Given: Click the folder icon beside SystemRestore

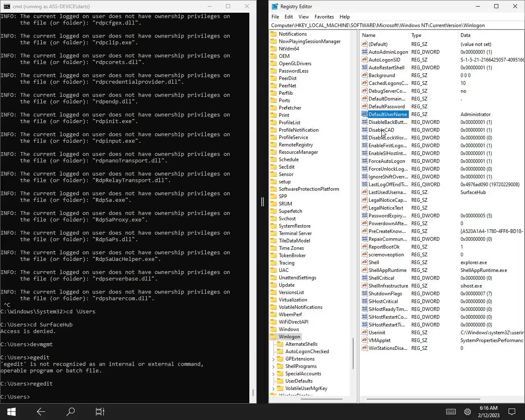Looking at the screenshot, I should point(274,226).
